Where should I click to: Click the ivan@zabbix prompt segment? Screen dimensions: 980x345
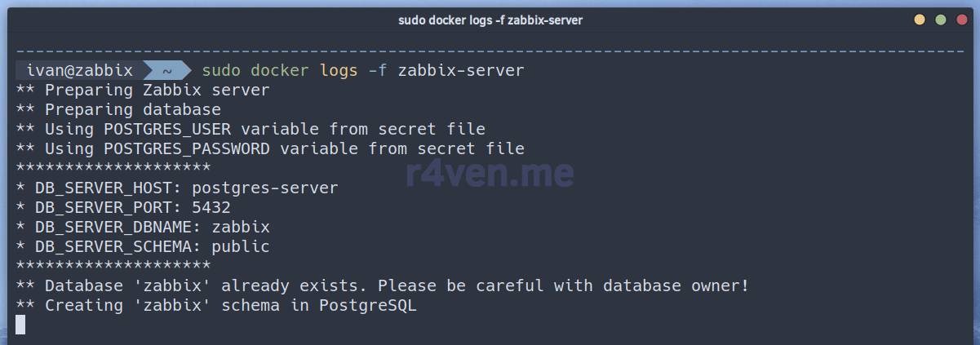[79, 71]
